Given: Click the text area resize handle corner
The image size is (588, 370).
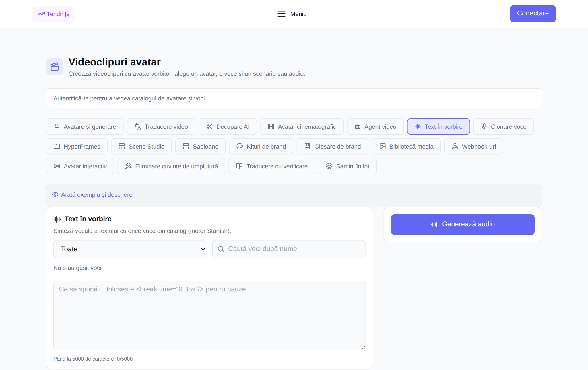Looking at the screenshot, I should pos(363,348).
